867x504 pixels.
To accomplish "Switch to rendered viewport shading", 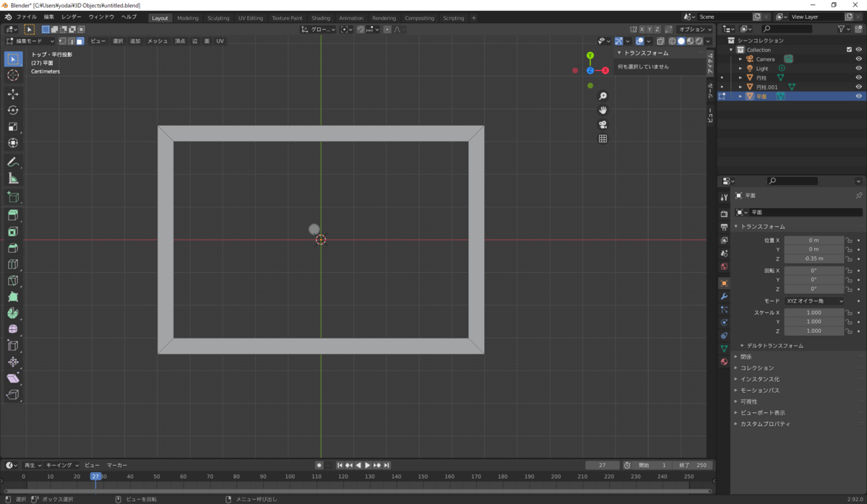I will pyautogui.click(x=699, y=41).
